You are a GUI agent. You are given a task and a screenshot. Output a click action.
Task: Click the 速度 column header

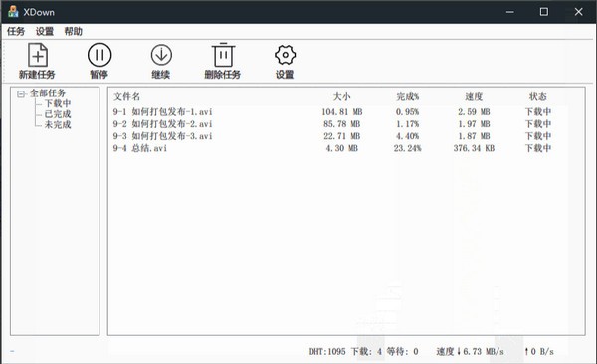tap(474, 97)
